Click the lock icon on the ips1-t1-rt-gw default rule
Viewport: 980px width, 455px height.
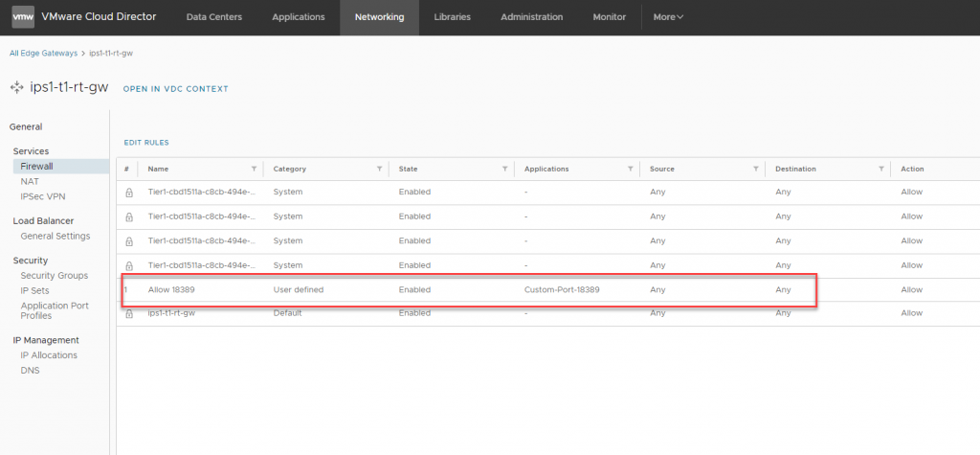pyautogui.click(x=128, y=313)
